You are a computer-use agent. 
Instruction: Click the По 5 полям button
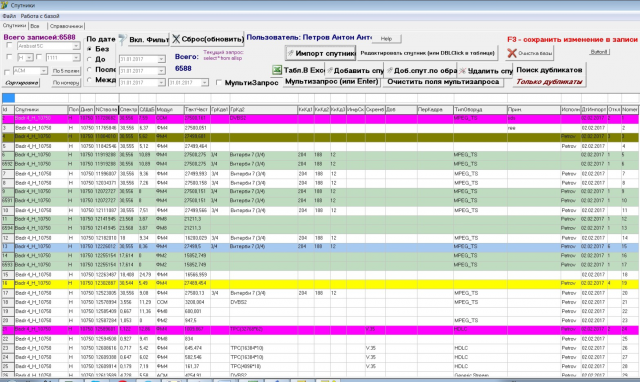(x=66, y=71)
